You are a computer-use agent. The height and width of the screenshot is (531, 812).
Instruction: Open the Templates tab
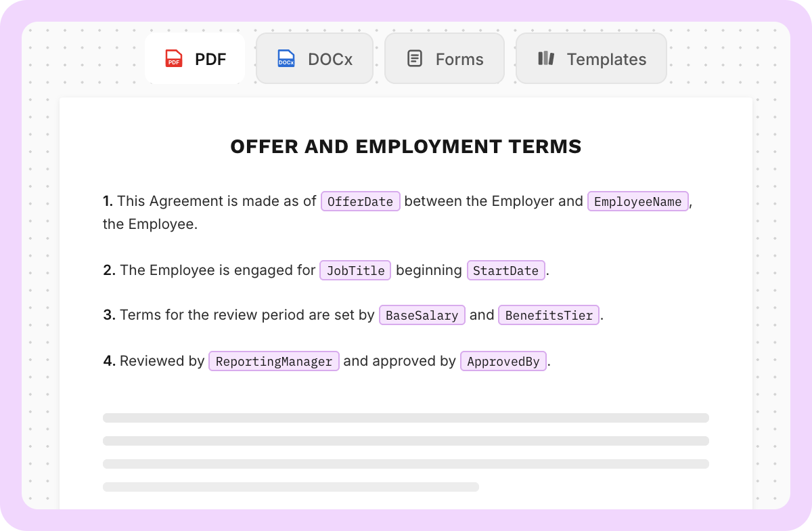click(591, 59)
